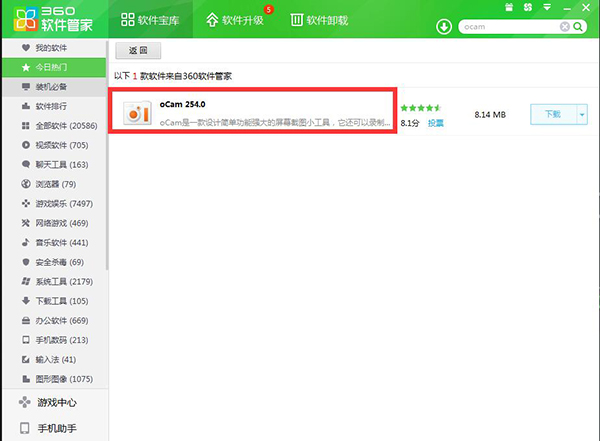Open 手机助手 in the sidebar
This screenshot has height=441, width=600.
(x=55, y=429)
